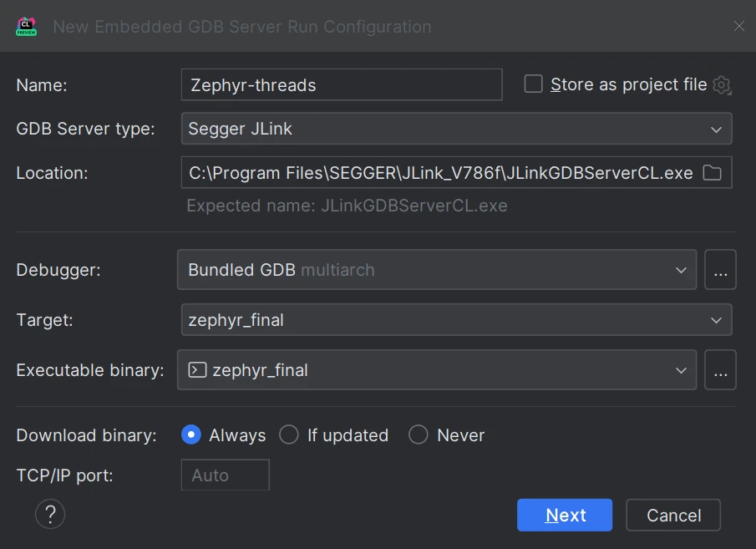756x549 pixels.
Task: Open Debugger ellipsis options button
Action: point(720,270)
